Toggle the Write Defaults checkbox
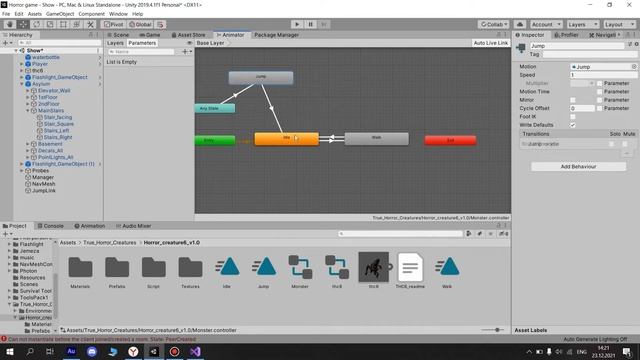Image resolution: width=640 pixels, height=360 pixels. [x=573, y=125]
